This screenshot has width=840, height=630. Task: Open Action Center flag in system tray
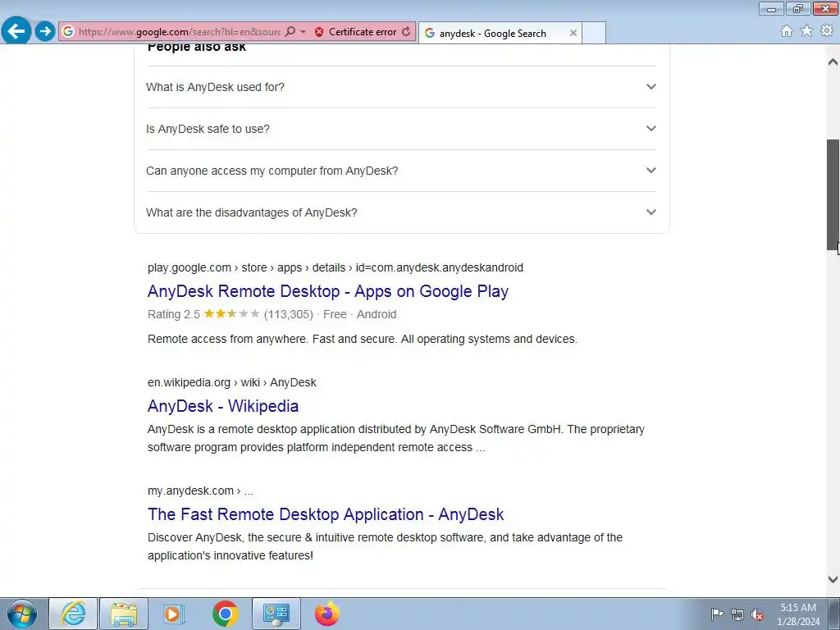point(717,614)
